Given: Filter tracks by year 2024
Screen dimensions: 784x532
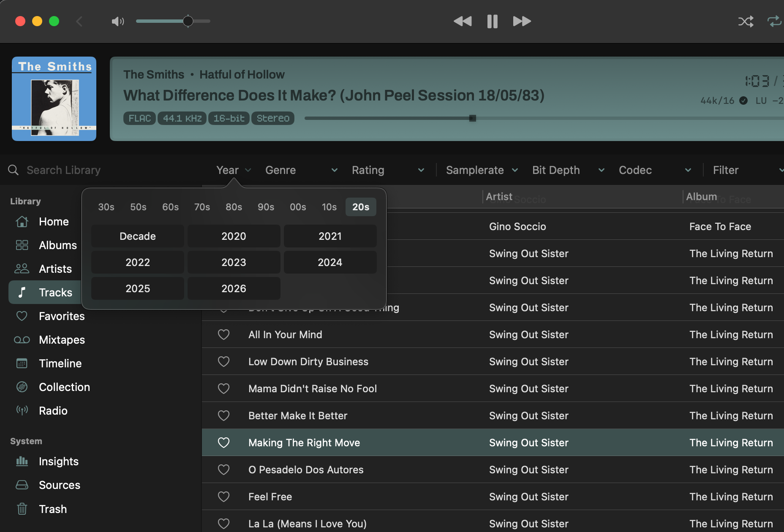Looking at the screenshot, I should click(x=330, y=262).
